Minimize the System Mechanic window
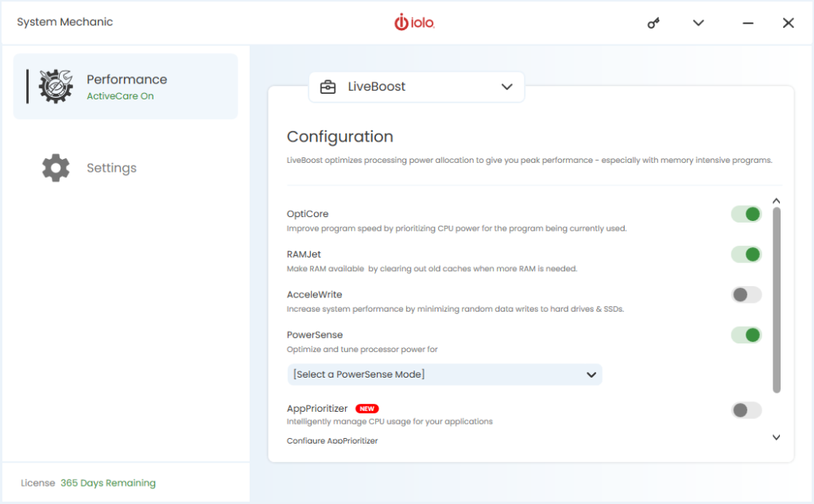 point(747,23)
